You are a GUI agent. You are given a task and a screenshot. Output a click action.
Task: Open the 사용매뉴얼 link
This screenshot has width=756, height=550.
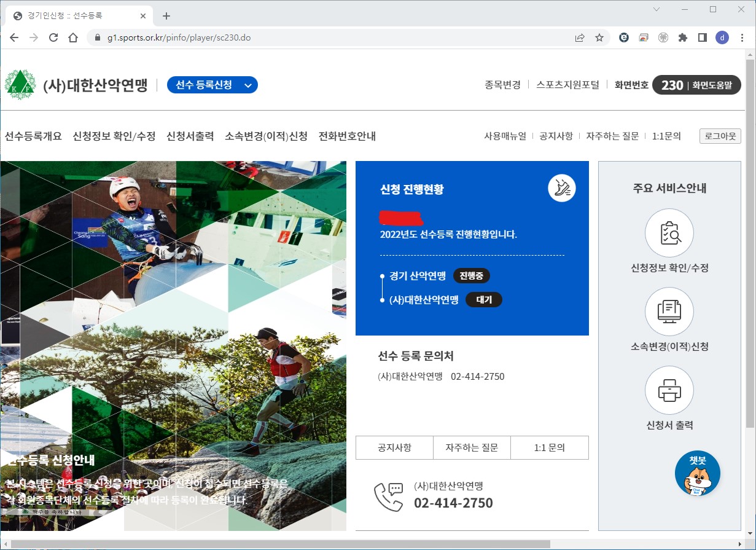[x=505, y=136]
